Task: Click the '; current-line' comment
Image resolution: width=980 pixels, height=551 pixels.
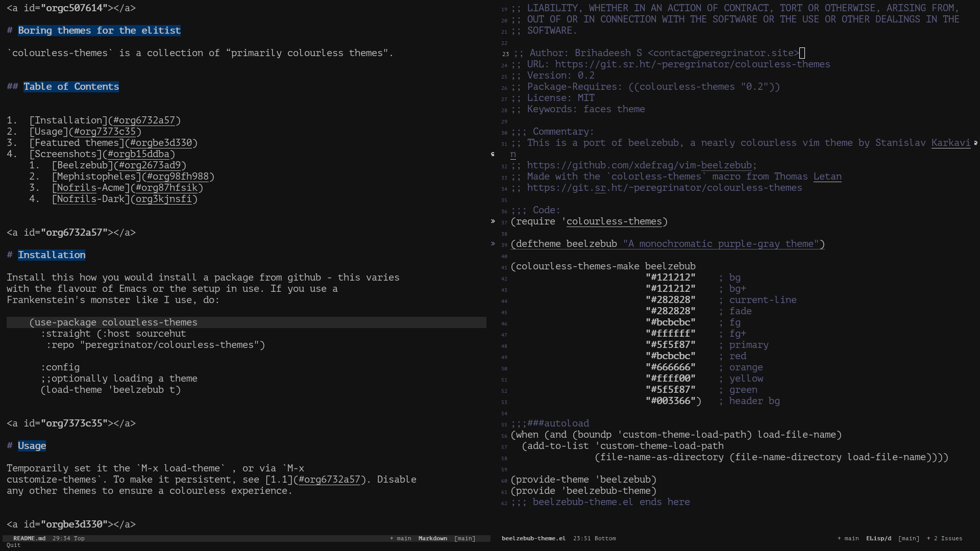Action: tap(757, 300)
